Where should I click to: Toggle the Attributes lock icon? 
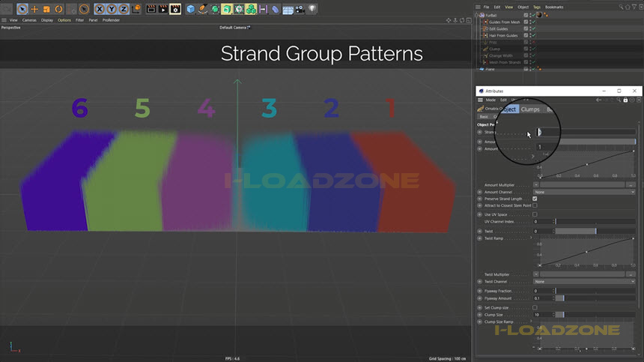625,100
